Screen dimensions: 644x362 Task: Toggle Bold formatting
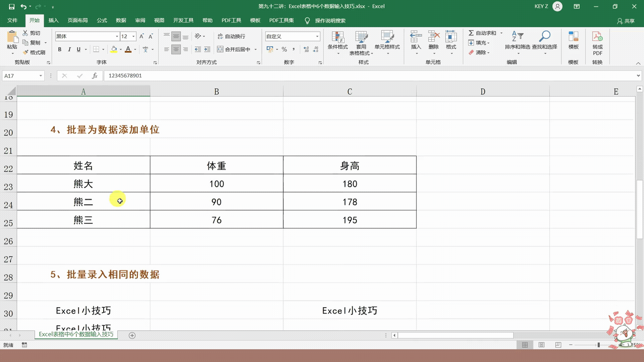click(x=60, y=49)
